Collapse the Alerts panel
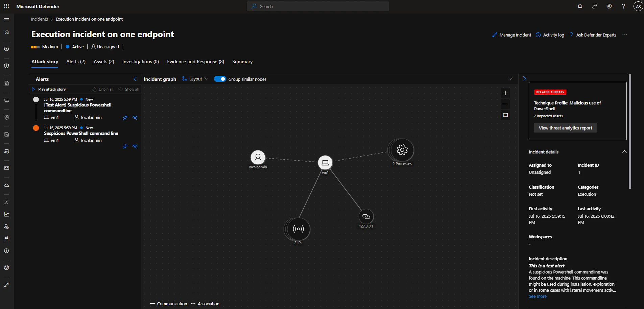The image size is (644, 309). pyautogui.click(x=135, y=79)
